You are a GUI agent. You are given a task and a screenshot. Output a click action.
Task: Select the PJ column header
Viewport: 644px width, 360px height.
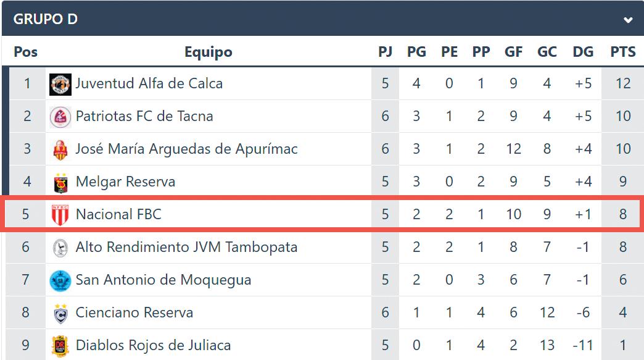pyautogui.click(x=385, y=52)
